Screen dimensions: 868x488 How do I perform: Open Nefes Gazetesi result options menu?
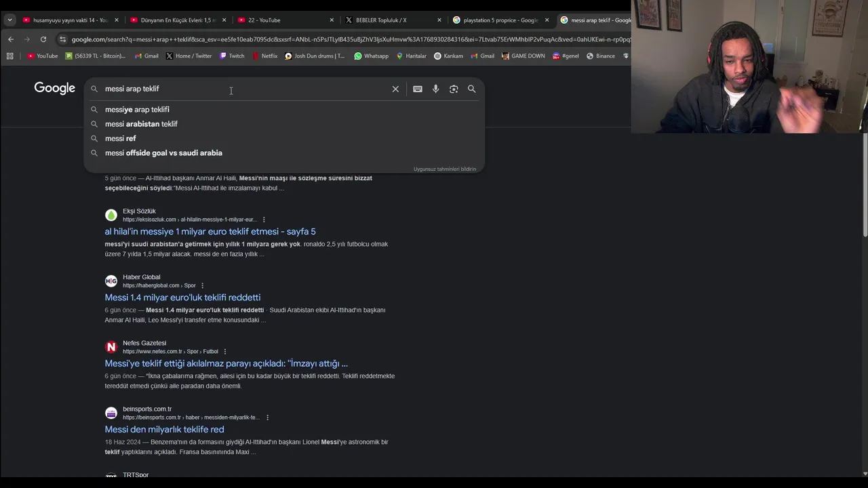(225, 351)
